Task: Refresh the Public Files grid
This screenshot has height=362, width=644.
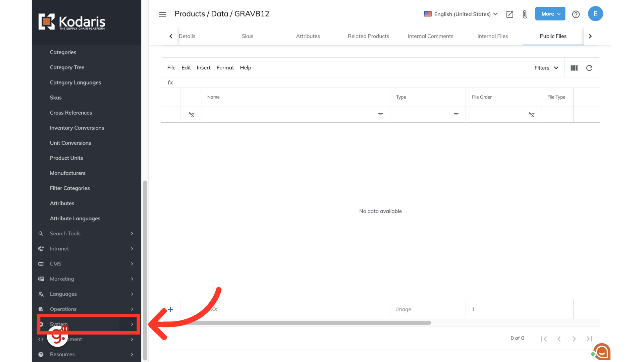Action: pyautogui.click(x=589, y=68)
